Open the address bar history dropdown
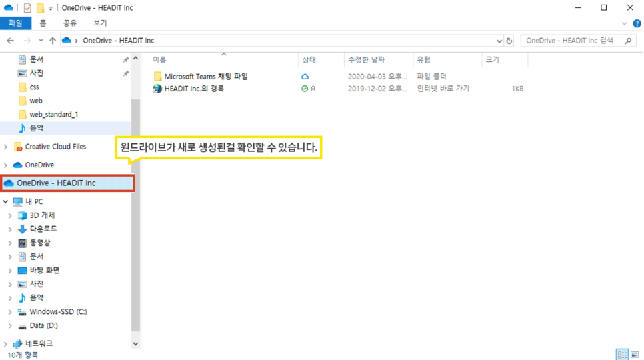Viewport: 644px width, 360px height. tap(499, 41)
